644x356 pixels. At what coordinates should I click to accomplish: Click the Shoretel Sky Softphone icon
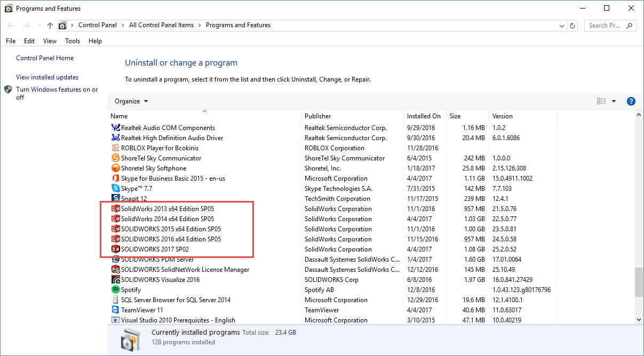116,168
